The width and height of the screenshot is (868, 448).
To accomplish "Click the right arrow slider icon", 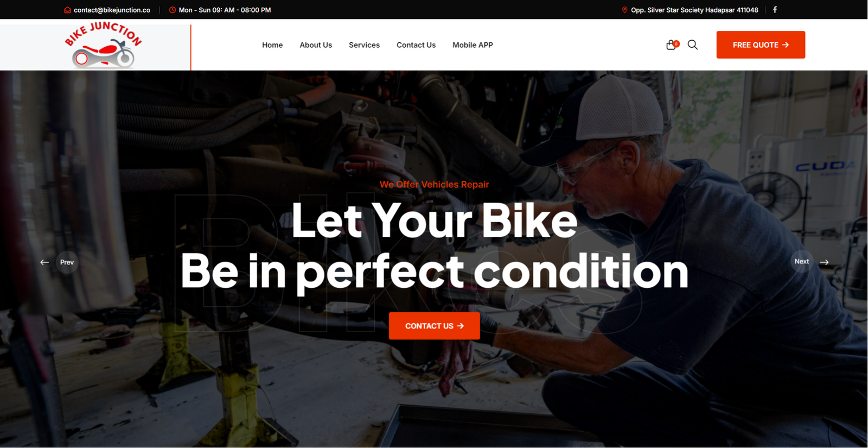I will tap(824, 262).
